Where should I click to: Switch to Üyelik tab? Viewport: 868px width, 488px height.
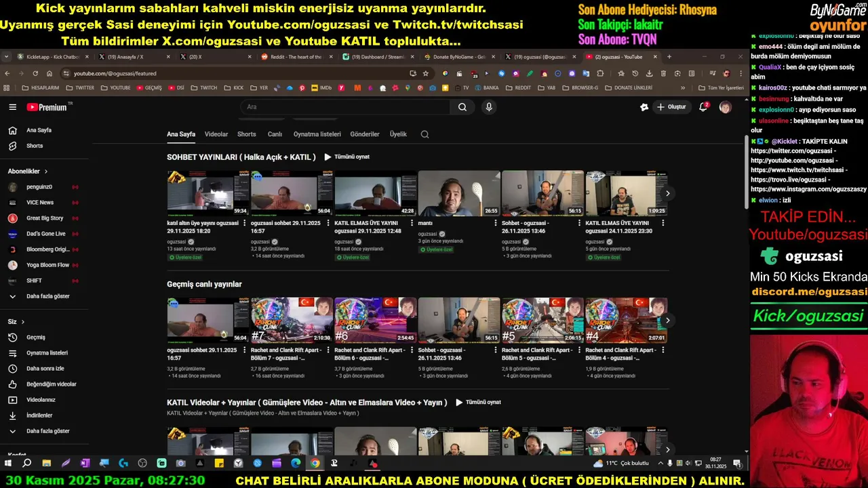pos(398,134)
